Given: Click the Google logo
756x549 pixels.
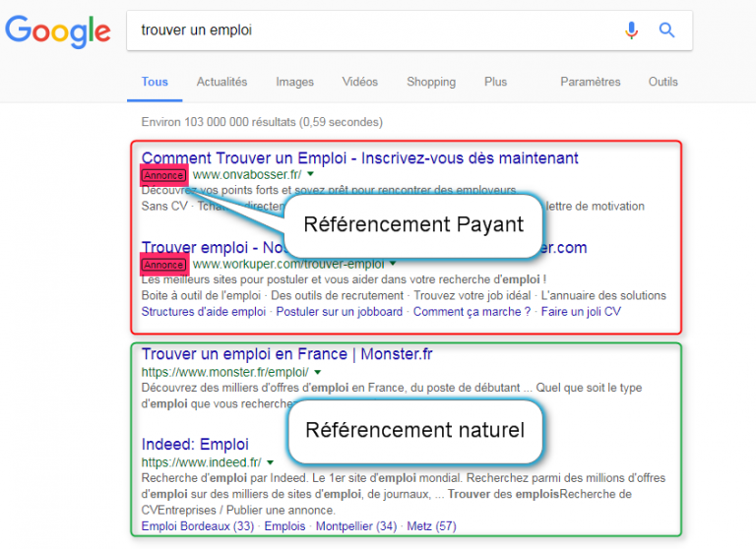Looking at the screenshot, I should click(x=58, y=30).
